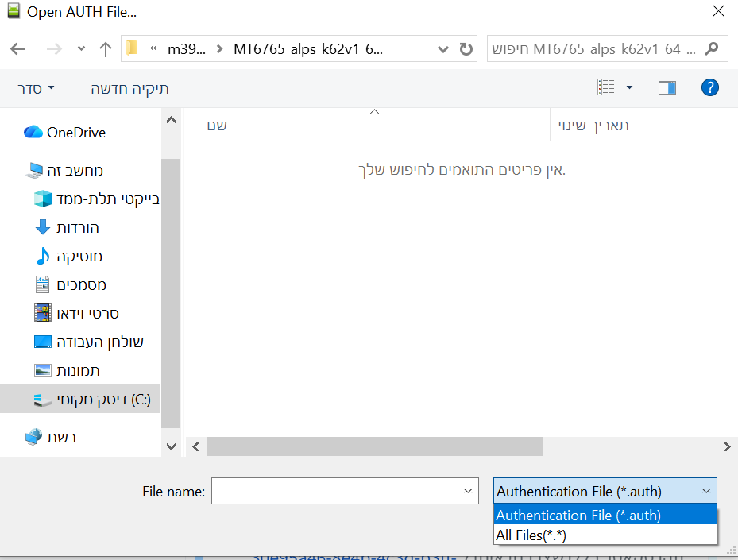
Task: Open the address bar path dropdown
Action: [443, 48]
